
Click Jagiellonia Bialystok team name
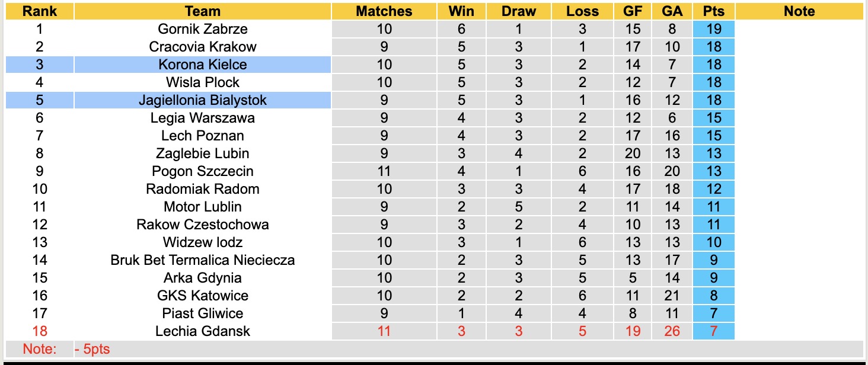coord(203,100)
